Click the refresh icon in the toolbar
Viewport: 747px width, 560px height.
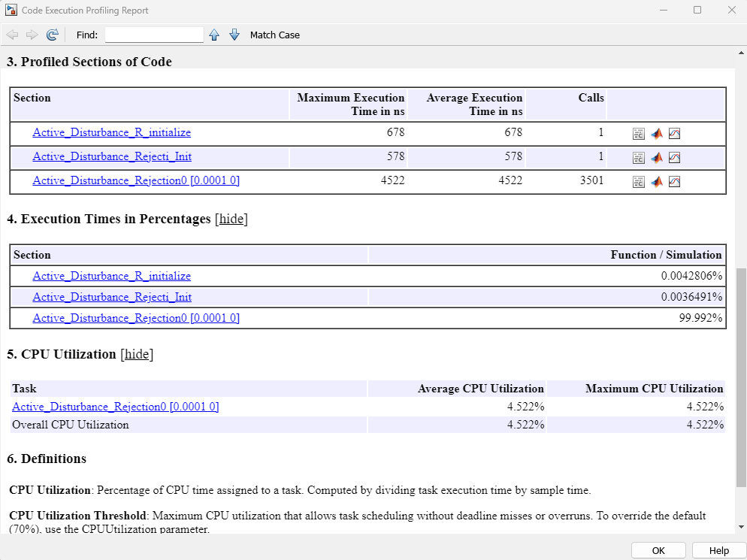52,35
